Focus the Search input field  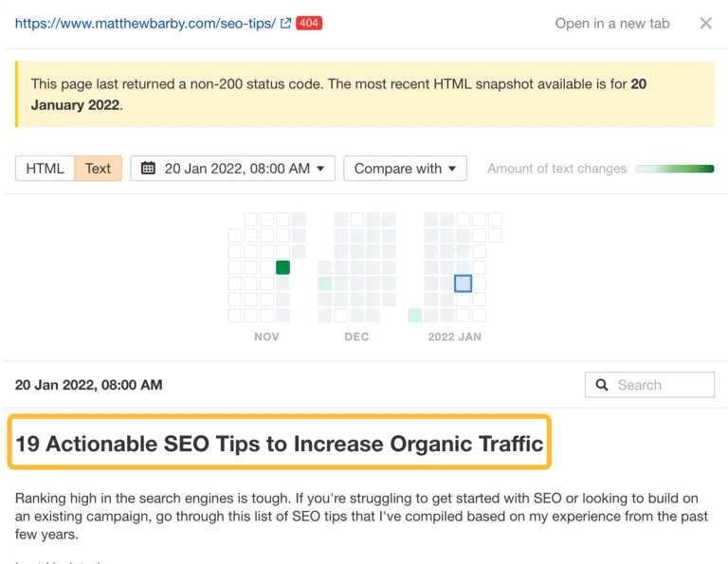click(x=649, y=385)
